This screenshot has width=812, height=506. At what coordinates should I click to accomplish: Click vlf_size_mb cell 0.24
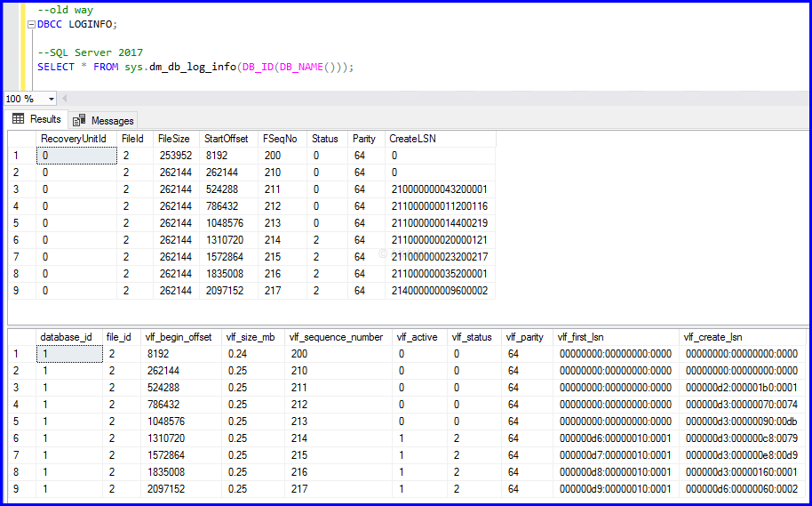pyautogui.click(x=252, y=354)
